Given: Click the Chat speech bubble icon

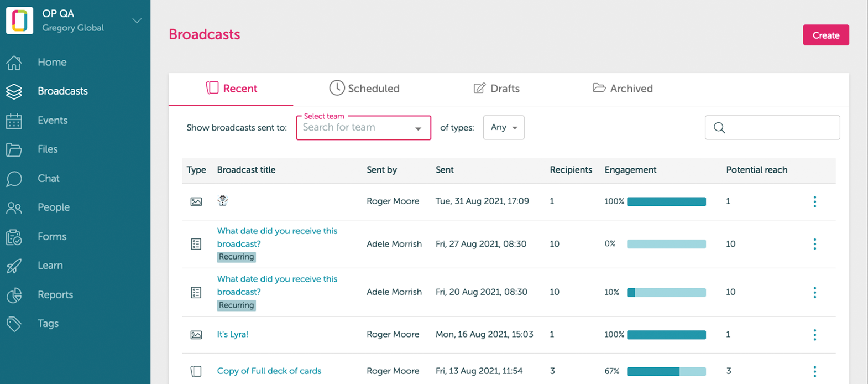Looking at the screenshot, I should coord(14,179).
